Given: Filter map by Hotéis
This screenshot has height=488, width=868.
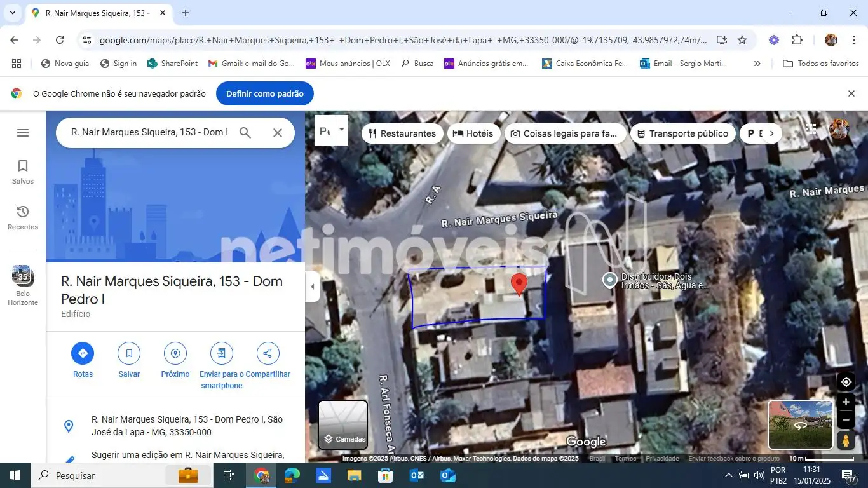Looking at the screenshot, I should [x=473, y=133].
